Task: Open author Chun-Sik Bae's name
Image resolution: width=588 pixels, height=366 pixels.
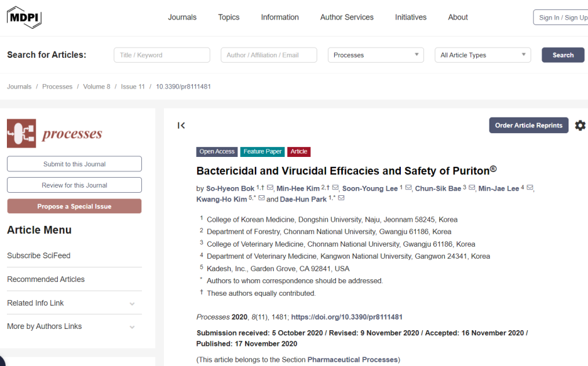Action: [438, 188]
